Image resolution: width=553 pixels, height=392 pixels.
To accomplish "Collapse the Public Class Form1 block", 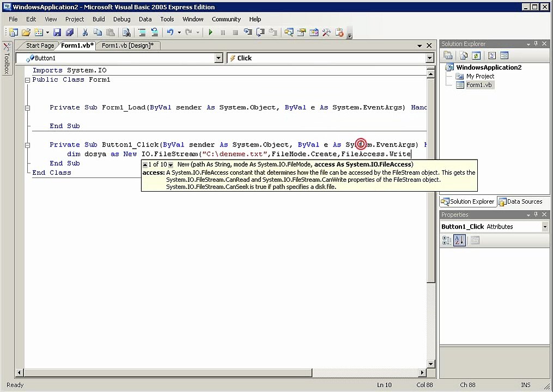I will tap(27, 80).
